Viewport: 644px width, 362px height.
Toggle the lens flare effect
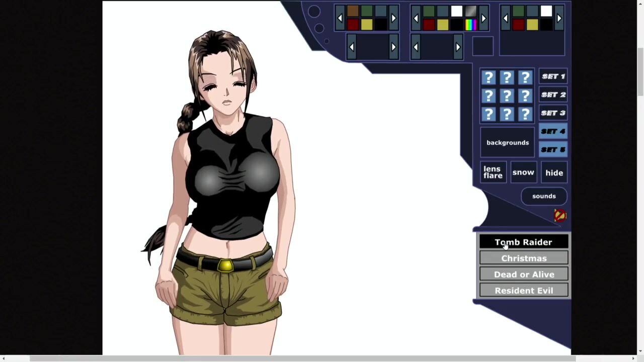coord(493,172)
